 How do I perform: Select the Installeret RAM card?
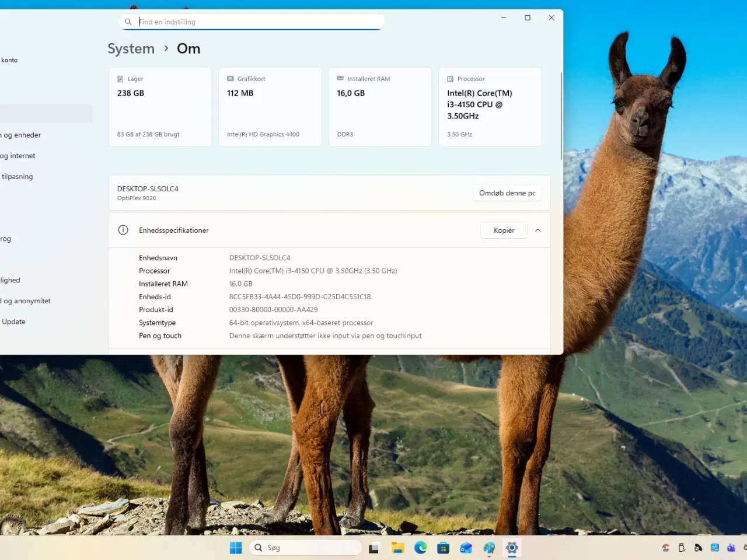[x=379, y=107]
